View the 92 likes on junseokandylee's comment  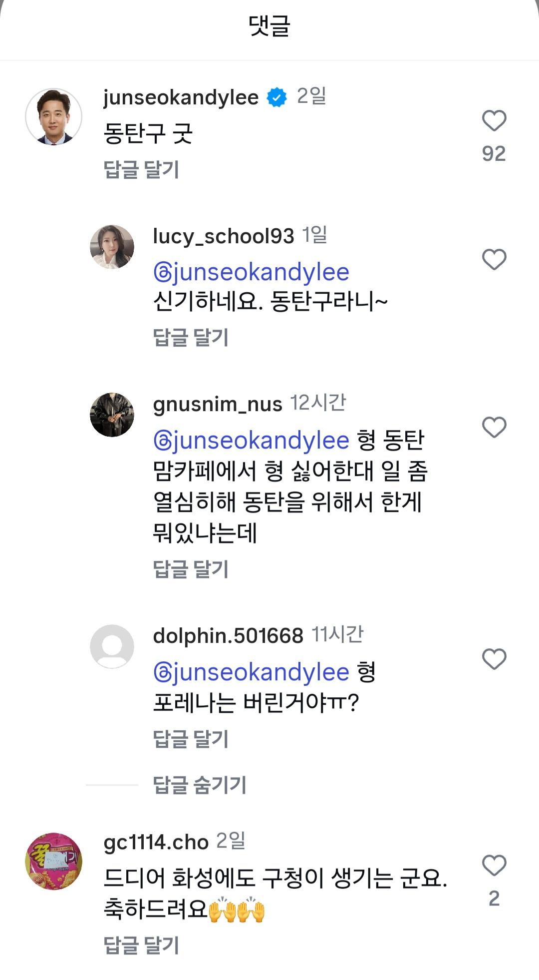pyautogui.click(x=495, y=154)
